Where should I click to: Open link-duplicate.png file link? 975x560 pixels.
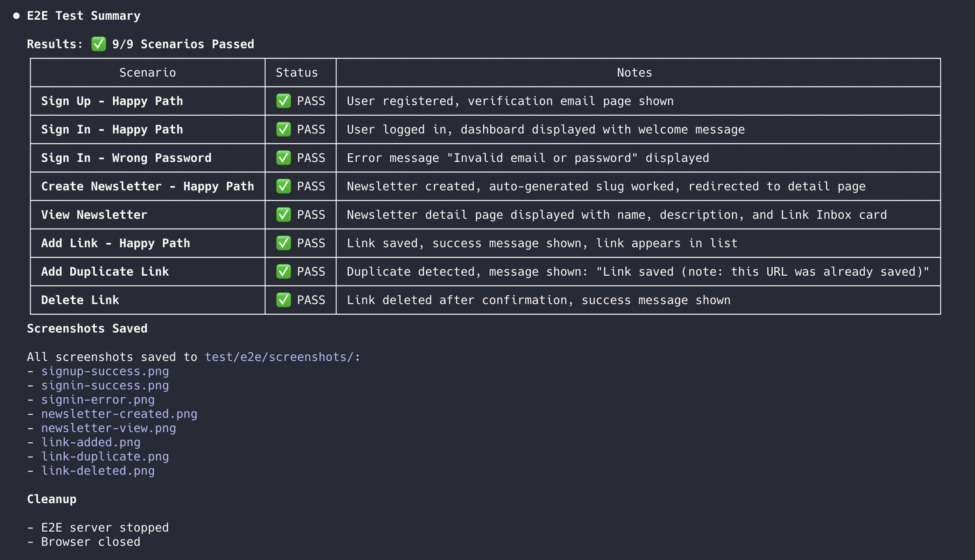pyautogui.click(x=105, y=457)
